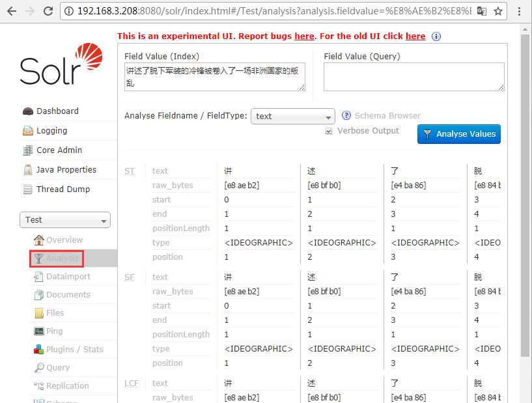Go back in browser history
The height and width of the screenshot is (403, 532).
12,11
